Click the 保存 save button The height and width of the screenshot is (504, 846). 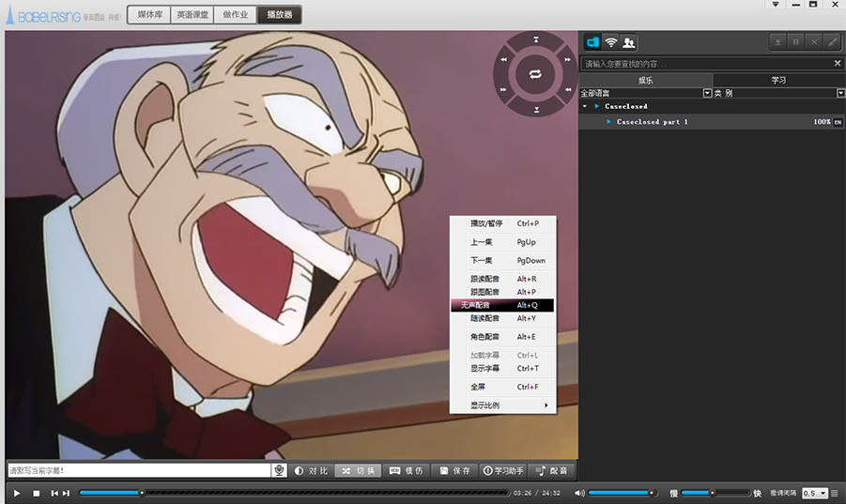click(454, 470)
